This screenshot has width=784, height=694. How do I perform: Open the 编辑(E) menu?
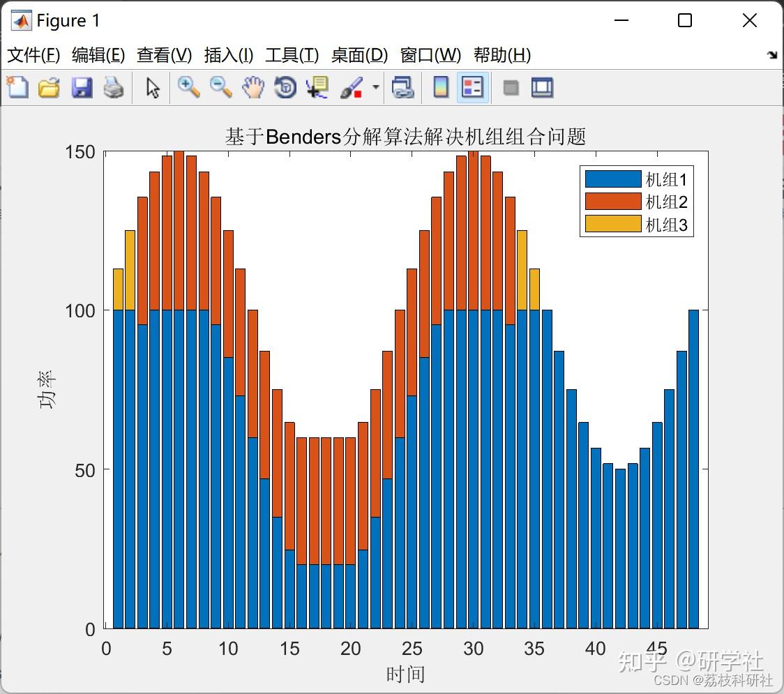pyautogui.click(x=98, y=54)
